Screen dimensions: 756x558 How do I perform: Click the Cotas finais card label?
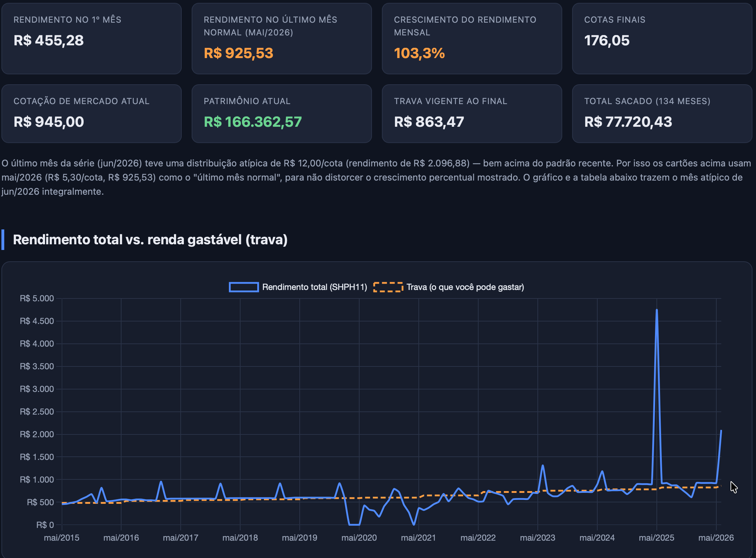click(x=615, y=20)
